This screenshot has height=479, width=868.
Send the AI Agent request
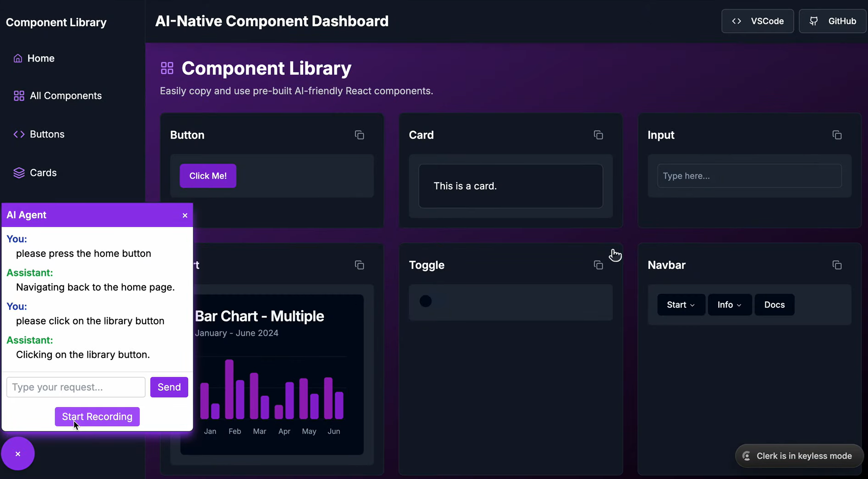click(169, 387)
